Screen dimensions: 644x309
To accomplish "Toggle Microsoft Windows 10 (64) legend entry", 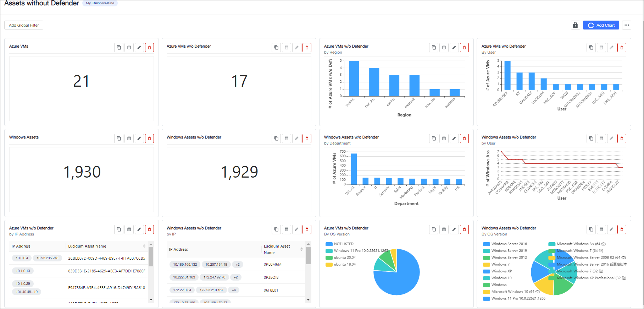I will pos(511,292).
